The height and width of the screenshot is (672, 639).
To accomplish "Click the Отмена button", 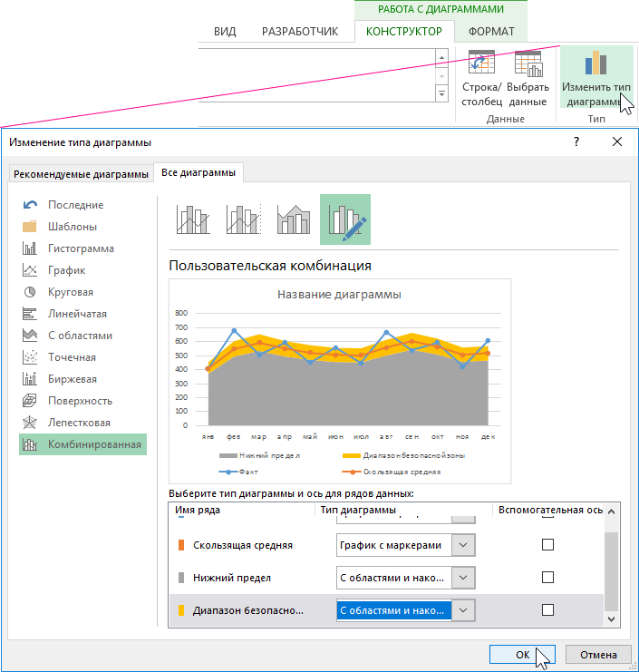I will tap(598, 655).
